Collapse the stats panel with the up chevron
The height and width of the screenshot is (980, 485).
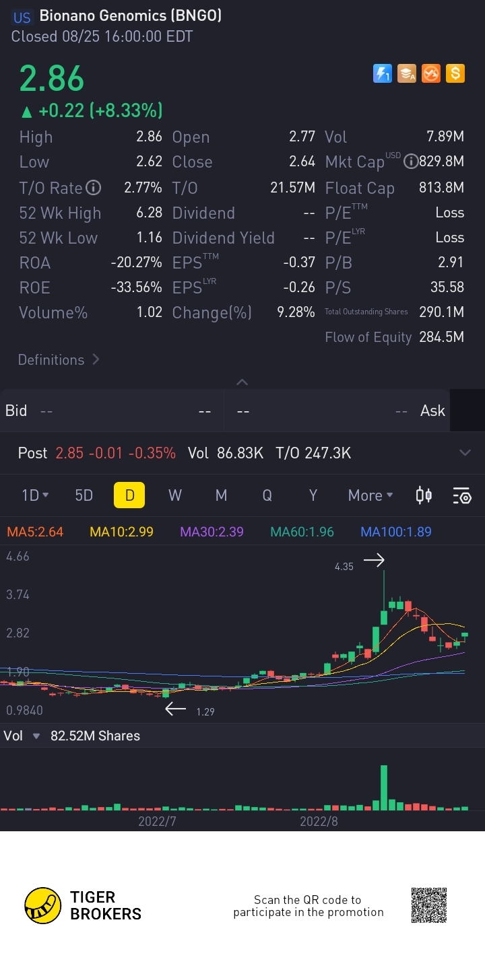[243, 382]
